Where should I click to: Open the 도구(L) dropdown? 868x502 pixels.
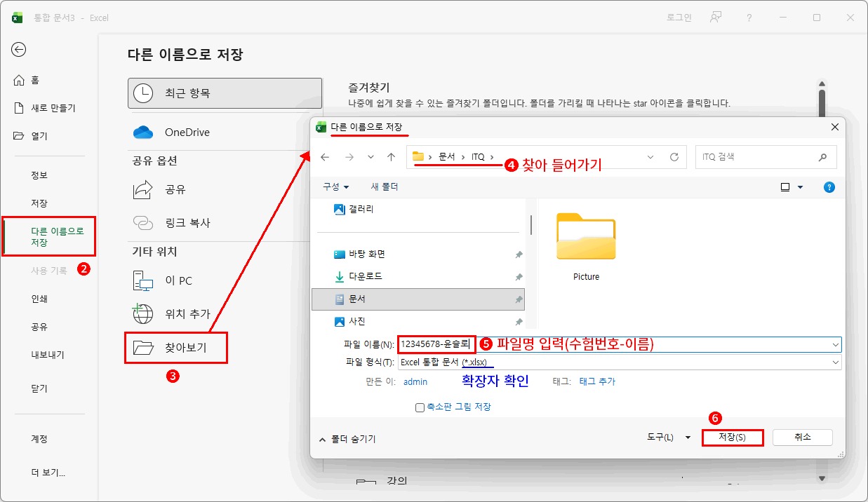(x=667, y=437)
